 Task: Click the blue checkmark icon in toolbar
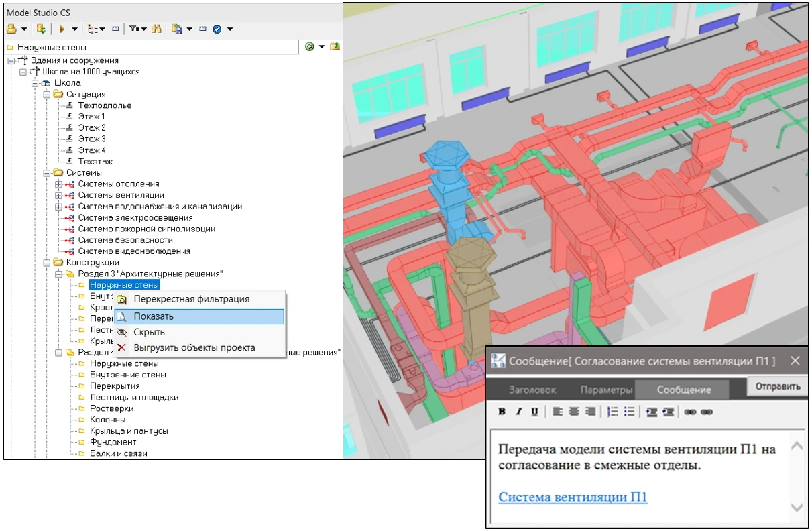point(217,29)
